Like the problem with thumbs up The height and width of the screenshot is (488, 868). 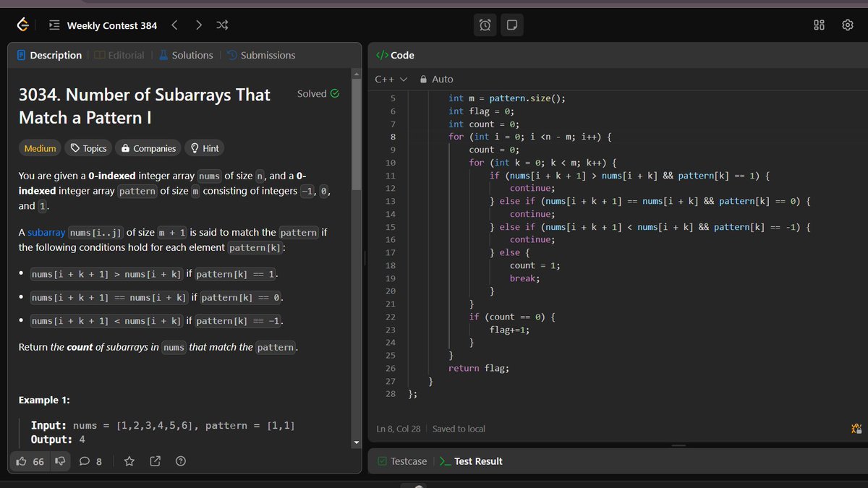click(x=30, y=461)
